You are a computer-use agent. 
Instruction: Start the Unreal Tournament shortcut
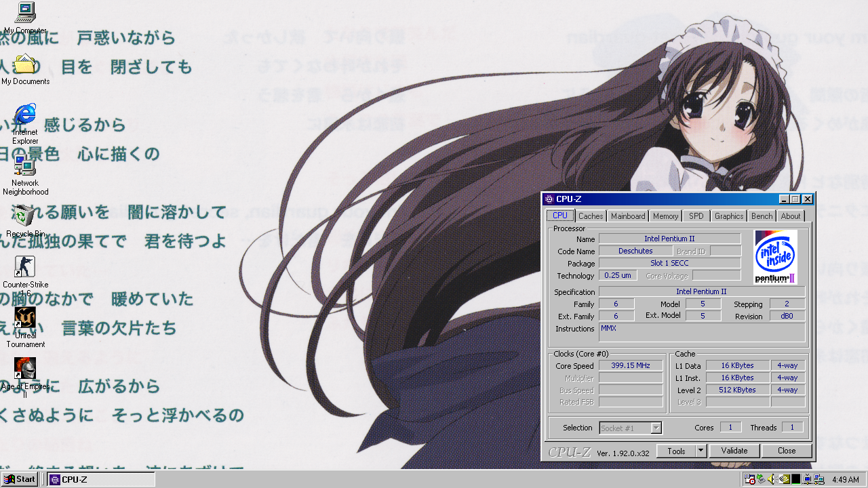point(25,318)
